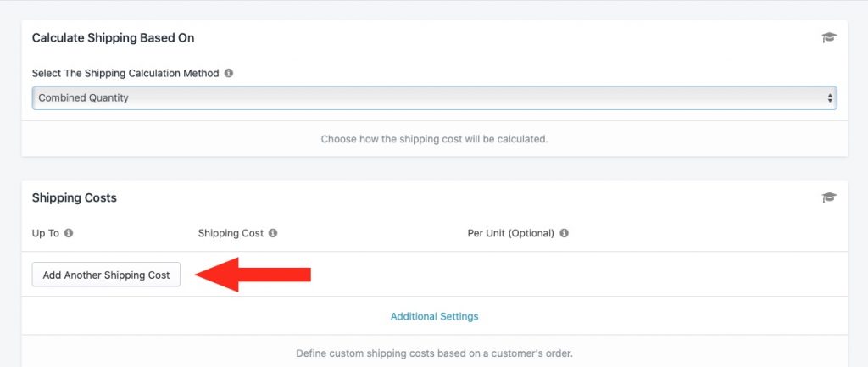The width and height of the screenshot is (868, 367).
Task: Click the red arrow annotation
Action: coord(253,275)
